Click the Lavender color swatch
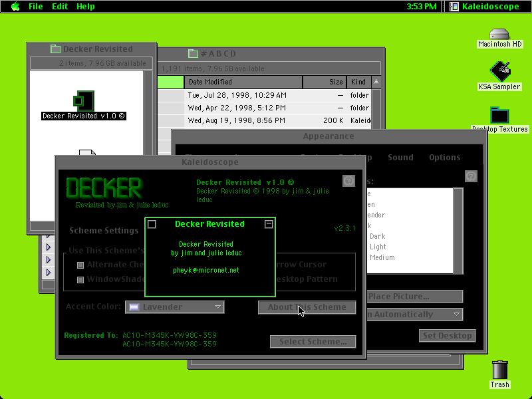532x399 pixels. [134, 307]
